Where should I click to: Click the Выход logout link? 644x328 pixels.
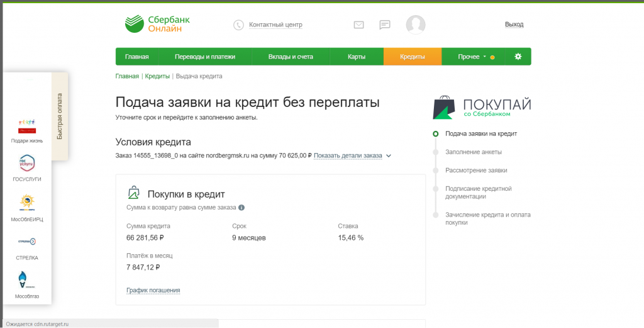pyautogui.click(x=514, y=25)
